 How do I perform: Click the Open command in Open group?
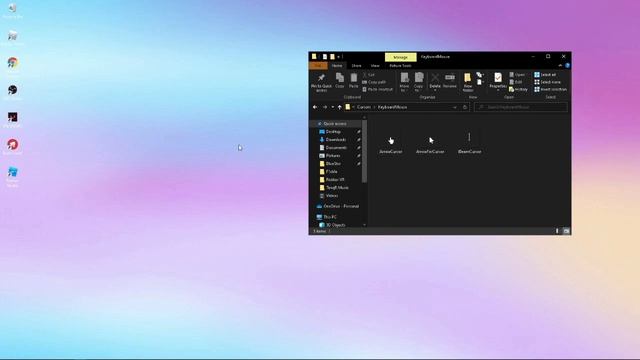(517, 75)
